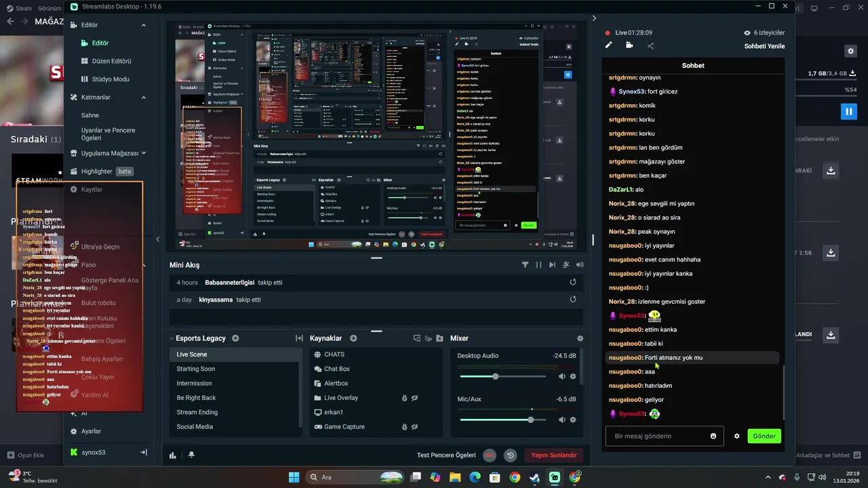Collapse the Editör sidebar section
The height and width of the screenshot is (488, 868).
[x=143, y=25]
